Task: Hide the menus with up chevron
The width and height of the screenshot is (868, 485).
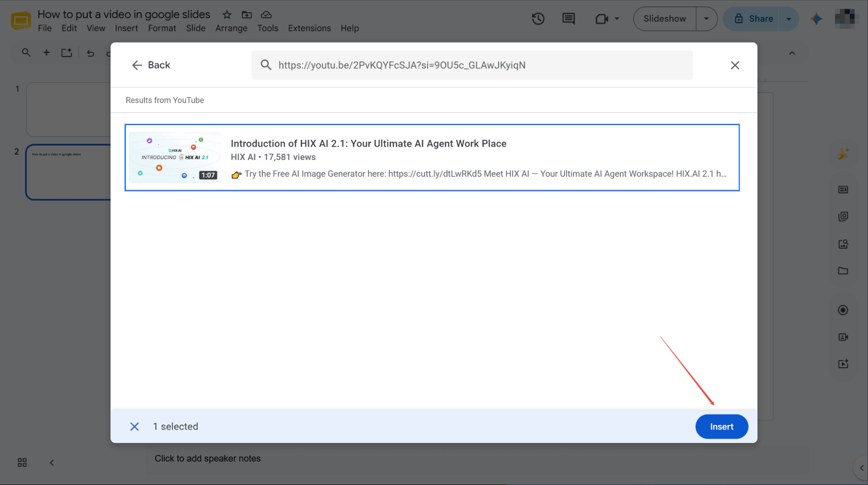Action: pyautogui.click(x=792, y=53)
